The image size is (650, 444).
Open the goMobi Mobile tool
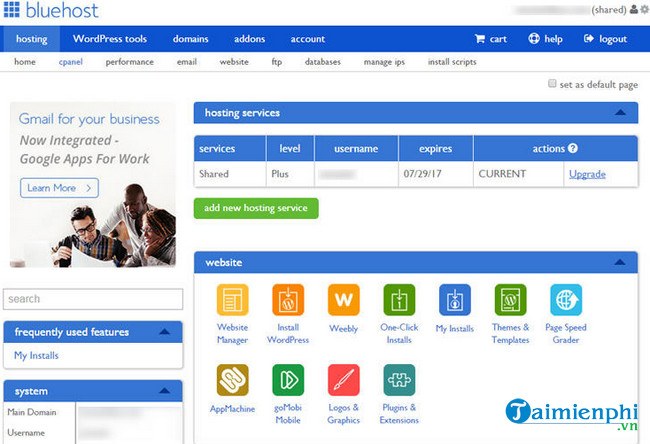tap(288, 380)
